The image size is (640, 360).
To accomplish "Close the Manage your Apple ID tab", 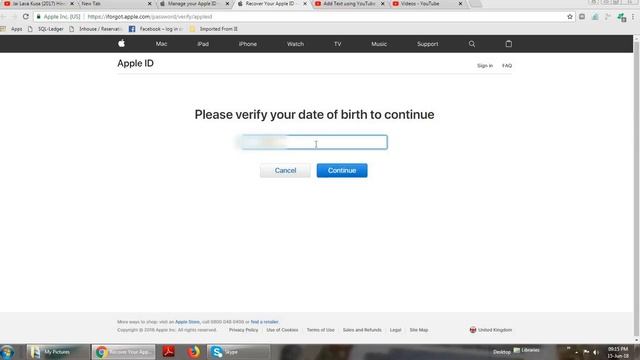I will coord(227,4).
